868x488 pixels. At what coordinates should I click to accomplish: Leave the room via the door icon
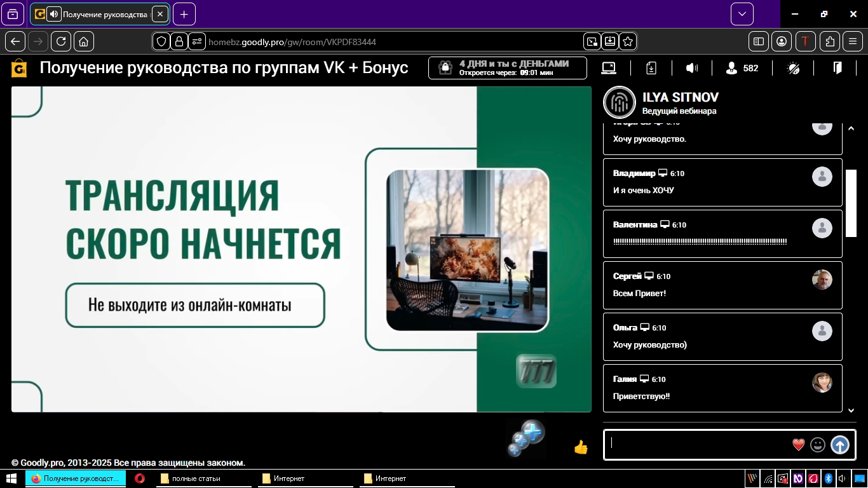click(837, 67)
